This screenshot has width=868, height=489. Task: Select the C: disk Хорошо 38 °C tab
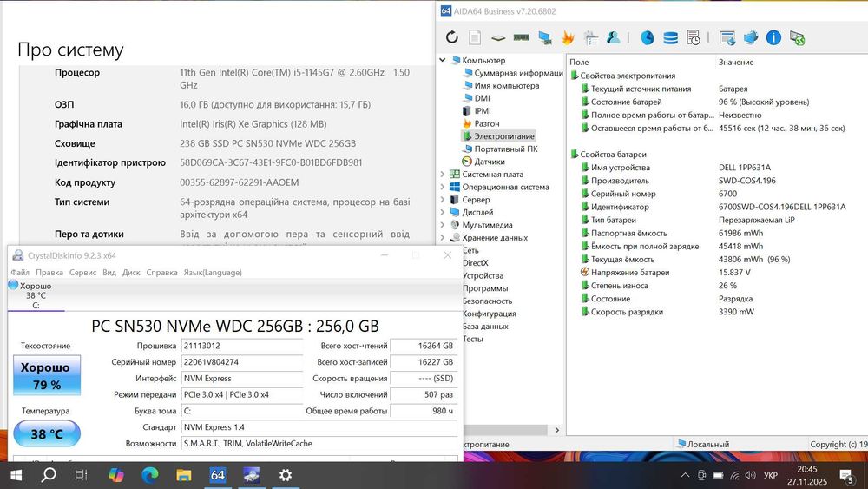[36, 295]
